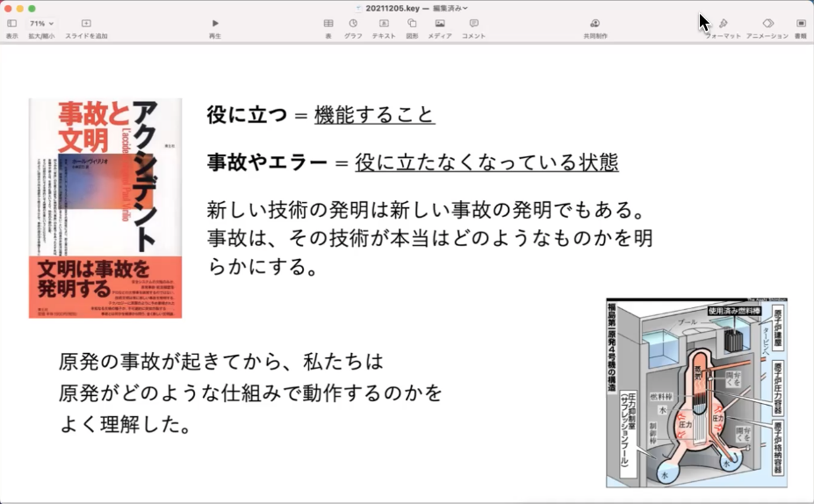Expand the 編集済み title dropdown chevron
Screen dimensions: 814x504
(x=466, y=7)
